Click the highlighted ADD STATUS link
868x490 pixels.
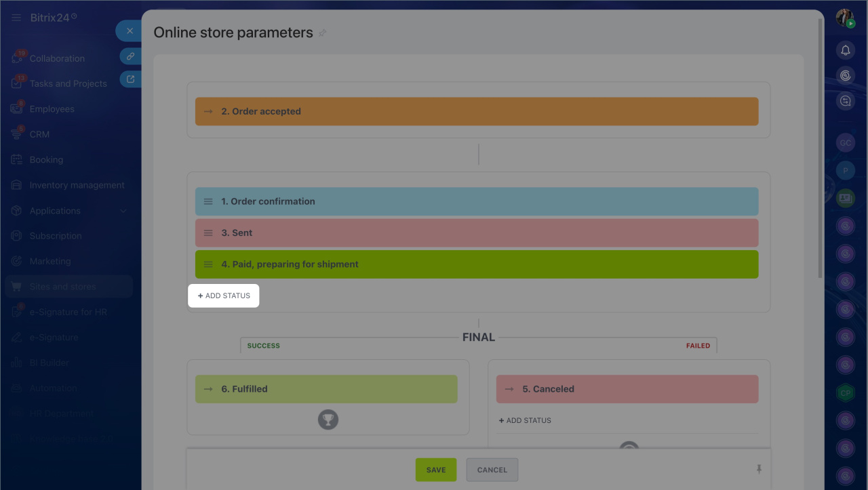pos(224,295)
